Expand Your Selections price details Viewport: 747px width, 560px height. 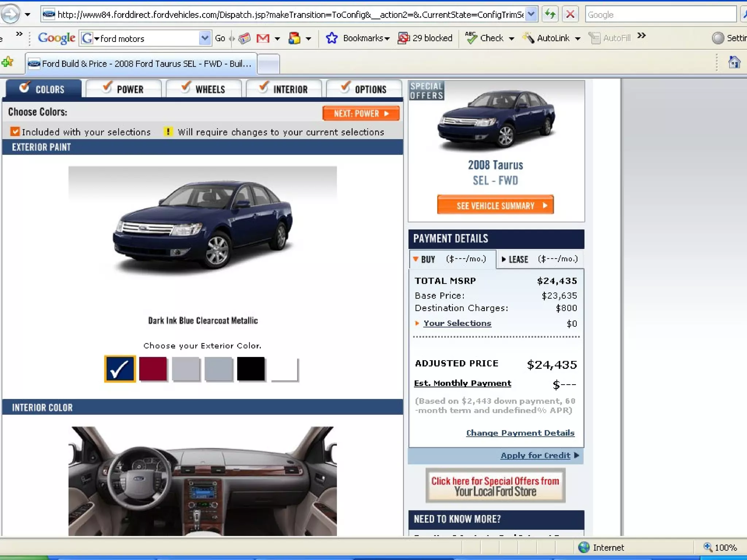click(457, 323)
